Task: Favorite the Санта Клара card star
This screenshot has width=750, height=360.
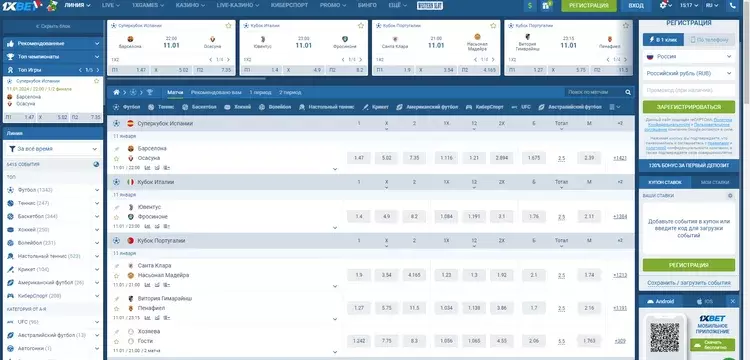Action: pos(493,25)
